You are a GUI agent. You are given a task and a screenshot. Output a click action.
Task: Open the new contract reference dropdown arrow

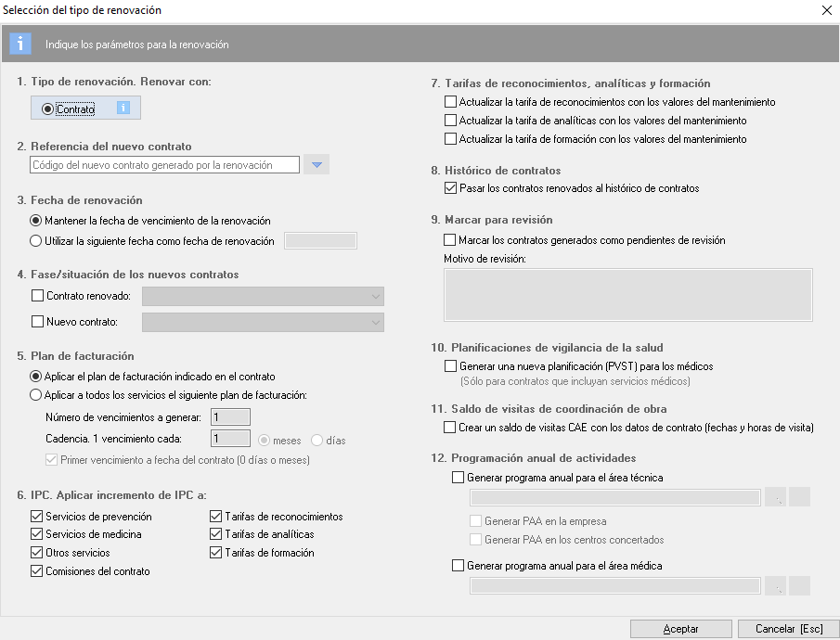[x=317, y=165]
